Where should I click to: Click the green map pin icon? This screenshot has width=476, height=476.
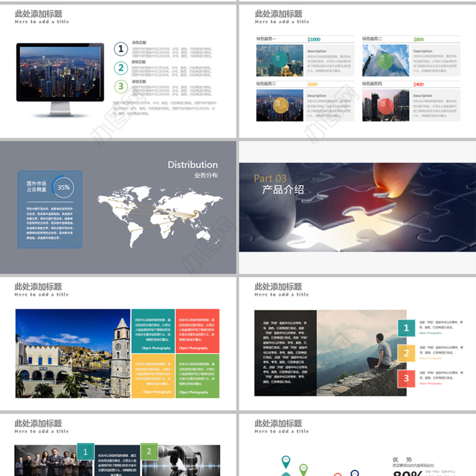(303, 468)
